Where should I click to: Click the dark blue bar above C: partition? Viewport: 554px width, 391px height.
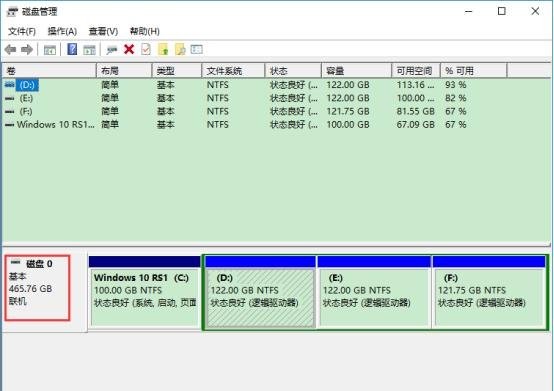pyautogui.click(x=145, y=262)
